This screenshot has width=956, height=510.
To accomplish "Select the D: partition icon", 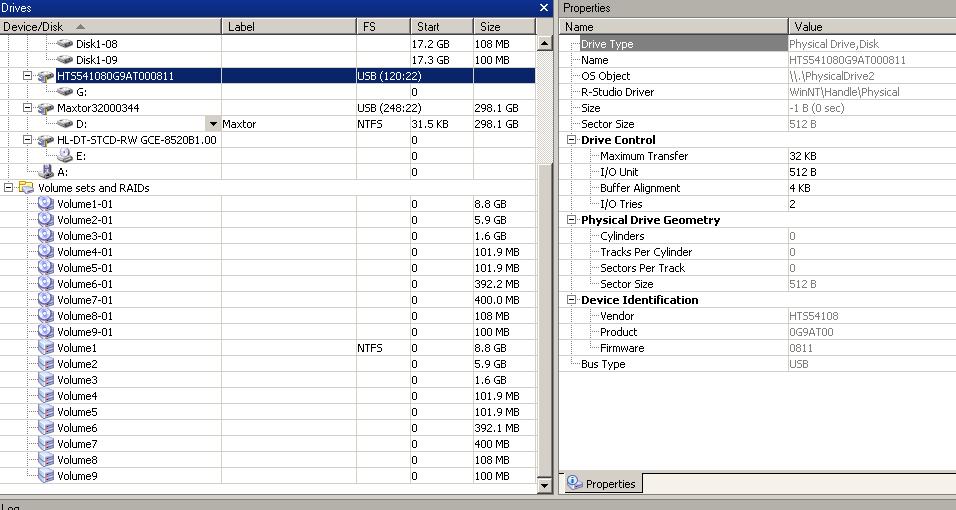I will [65, 124].
